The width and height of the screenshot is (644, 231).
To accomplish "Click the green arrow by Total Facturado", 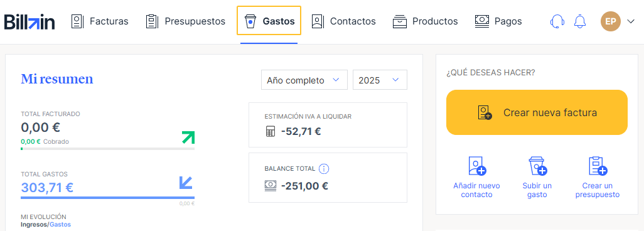I will pyautogui.click(x=188, y=137).
